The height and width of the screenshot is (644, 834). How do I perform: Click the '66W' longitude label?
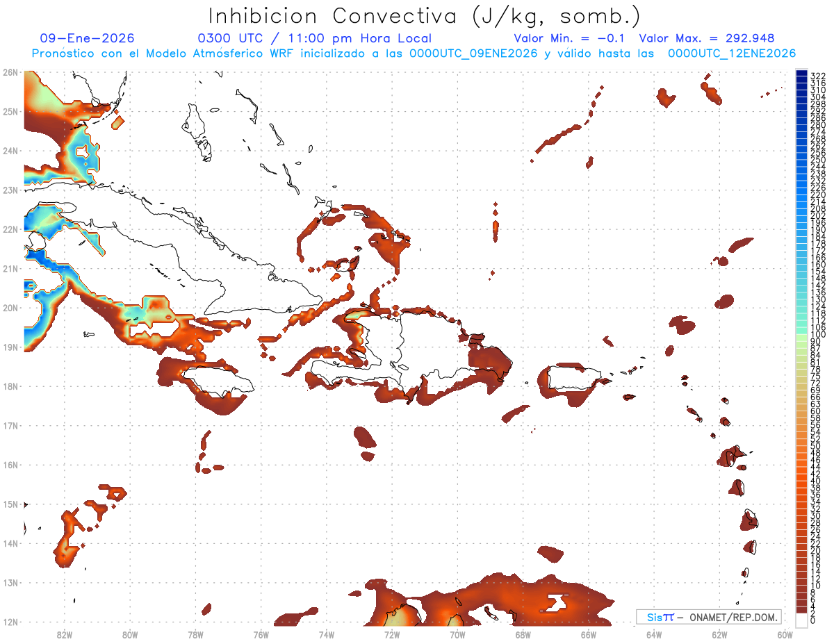click(x=588, y=634)
